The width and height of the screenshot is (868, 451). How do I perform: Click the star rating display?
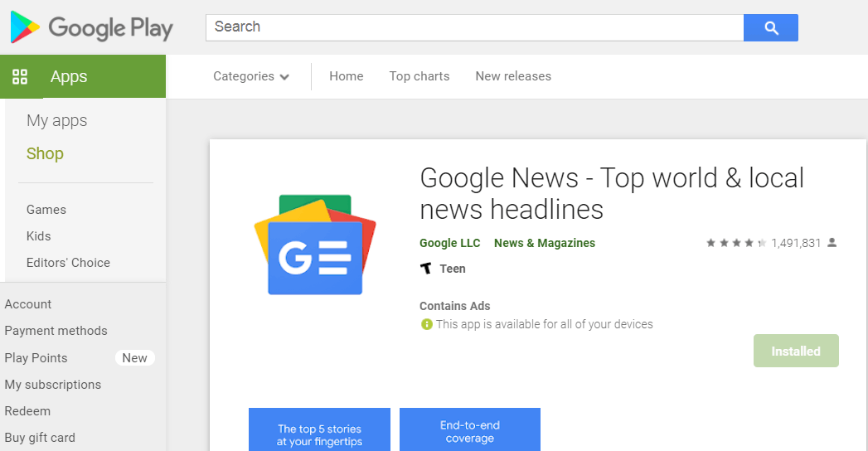point(736,243)
